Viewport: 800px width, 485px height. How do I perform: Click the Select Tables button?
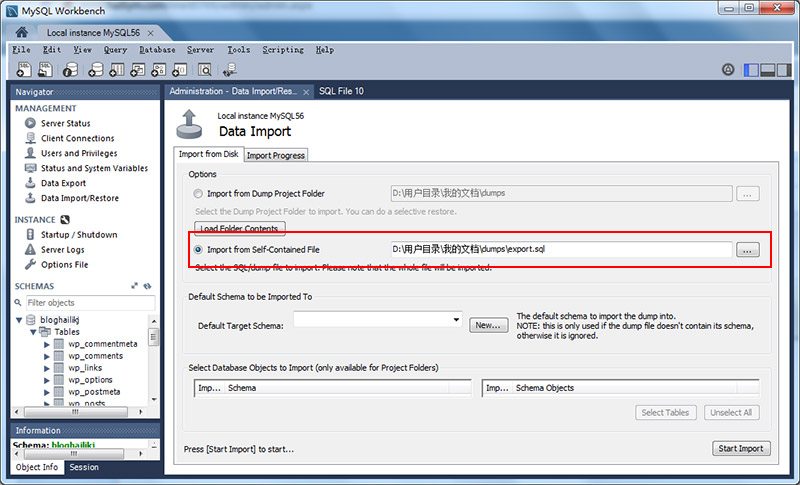665,413
